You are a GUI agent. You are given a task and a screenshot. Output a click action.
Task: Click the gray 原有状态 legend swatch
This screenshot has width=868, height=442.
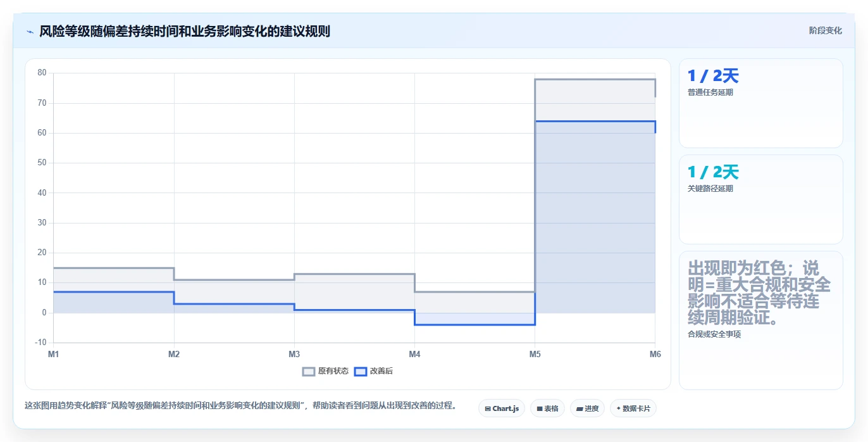(309, 372)
